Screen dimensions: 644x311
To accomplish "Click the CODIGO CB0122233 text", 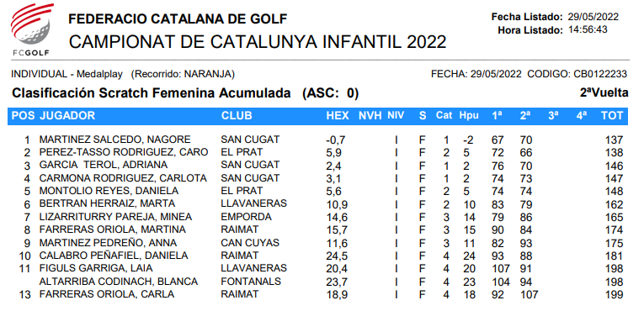I will tap(577, 74).
